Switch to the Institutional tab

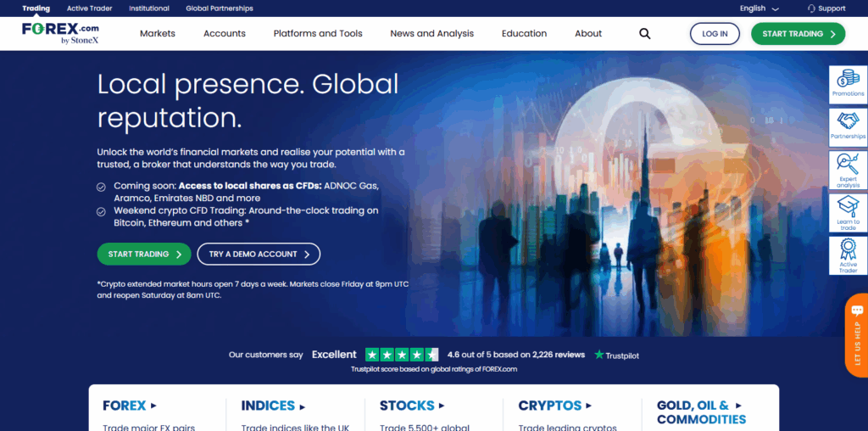[149, 8]
